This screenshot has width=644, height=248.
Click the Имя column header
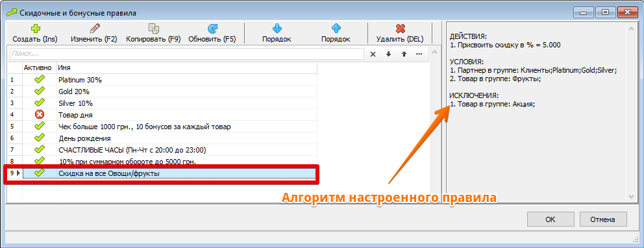tap(186, 68)
